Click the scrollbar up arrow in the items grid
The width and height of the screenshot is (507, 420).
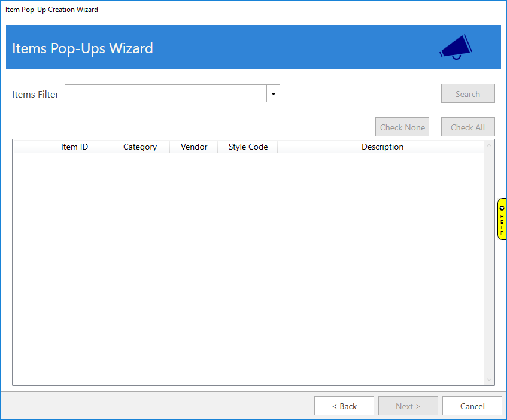click(489, 145)
